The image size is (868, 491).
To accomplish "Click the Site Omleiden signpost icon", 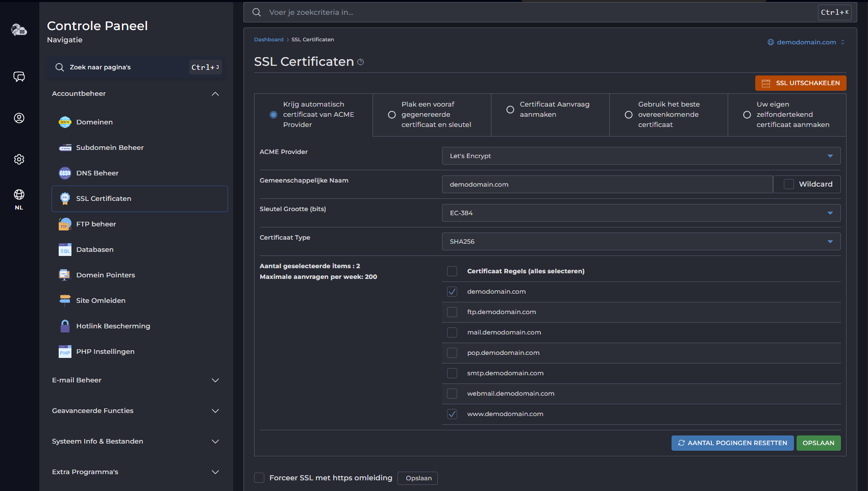I will (x=65, y=300).
